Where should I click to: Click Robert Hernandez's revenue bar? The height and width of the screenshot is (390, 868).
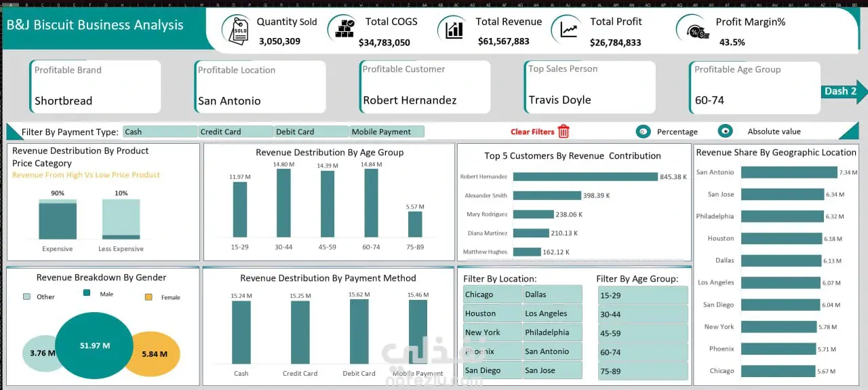click(585, 176)
